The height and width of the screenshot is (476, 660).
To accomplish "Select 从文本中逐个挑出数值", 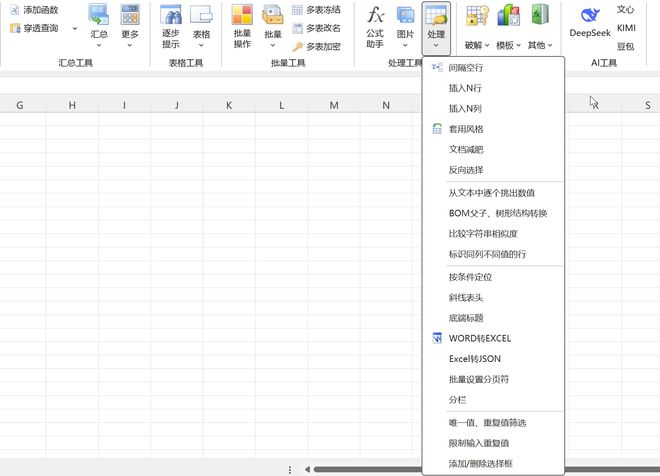I will [493, 193].
